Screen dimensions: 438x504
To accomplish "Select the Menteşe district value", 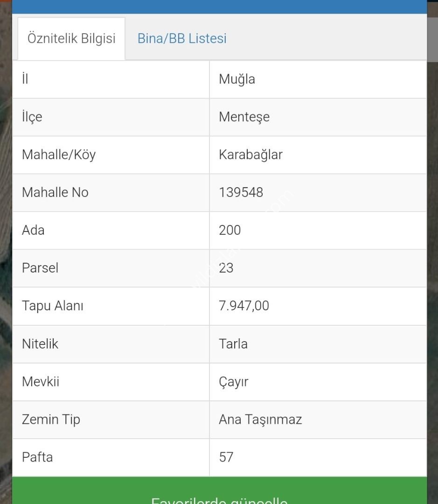I will 244,117.
